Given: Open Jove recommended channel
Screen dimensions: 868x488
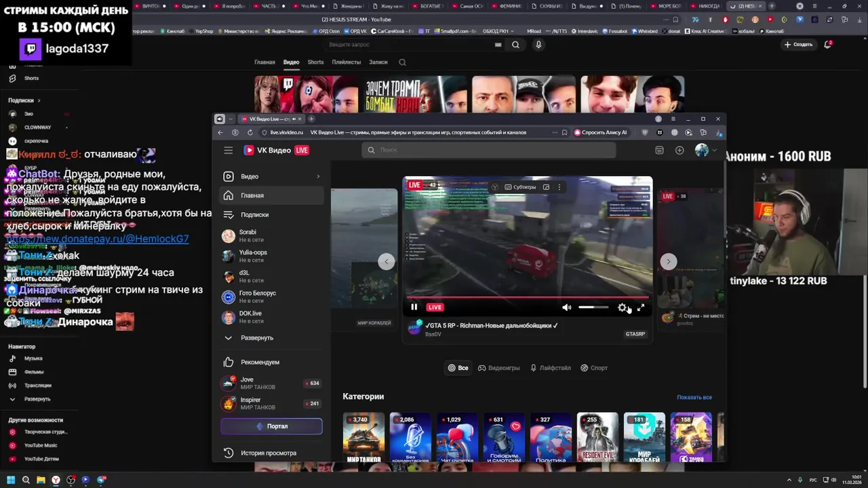Looking at the screenshot, I should pyautogui.click(x=271, y=383).
